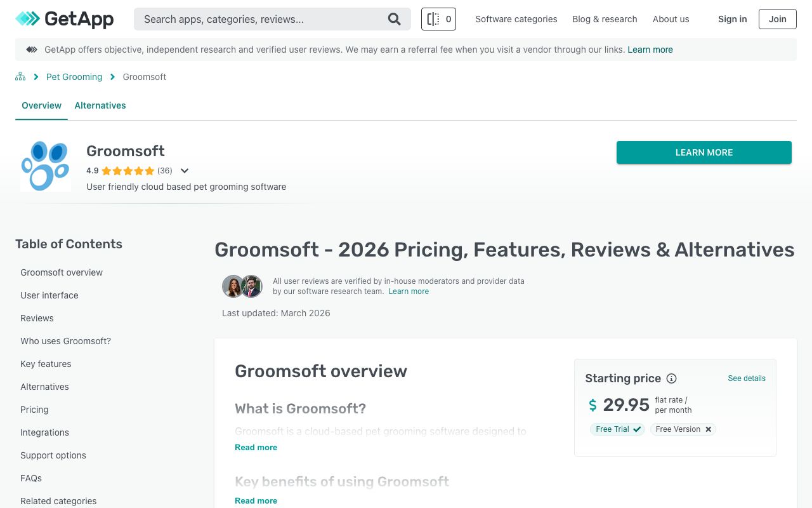The image size is (812, 508).
Task: Click the Free Version tag
Action: click(x=683, y=429)
